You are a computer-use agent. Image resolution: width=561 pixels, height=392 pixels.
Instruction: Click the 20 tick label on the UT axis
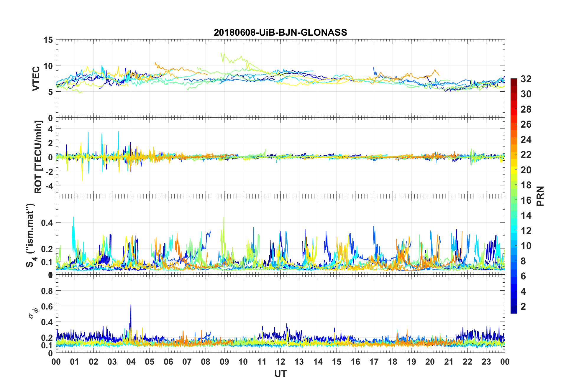[430, 362]
